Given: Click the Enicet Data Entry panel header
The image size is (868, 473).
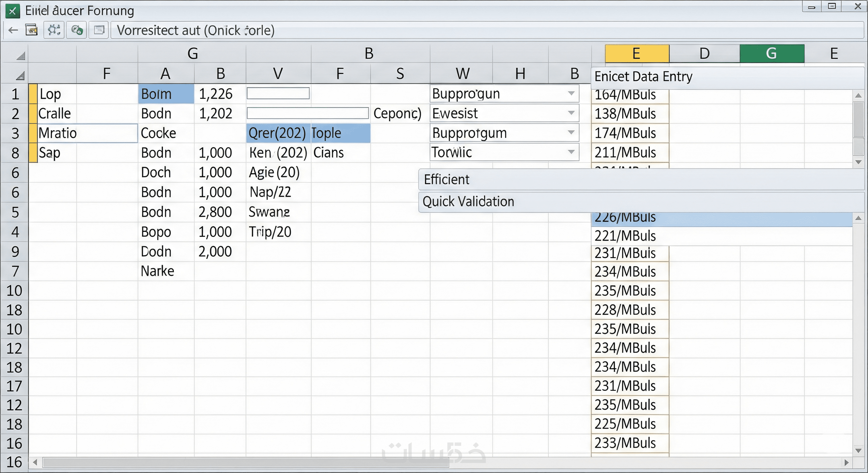Looking at the screenshot, I should 643,77.
